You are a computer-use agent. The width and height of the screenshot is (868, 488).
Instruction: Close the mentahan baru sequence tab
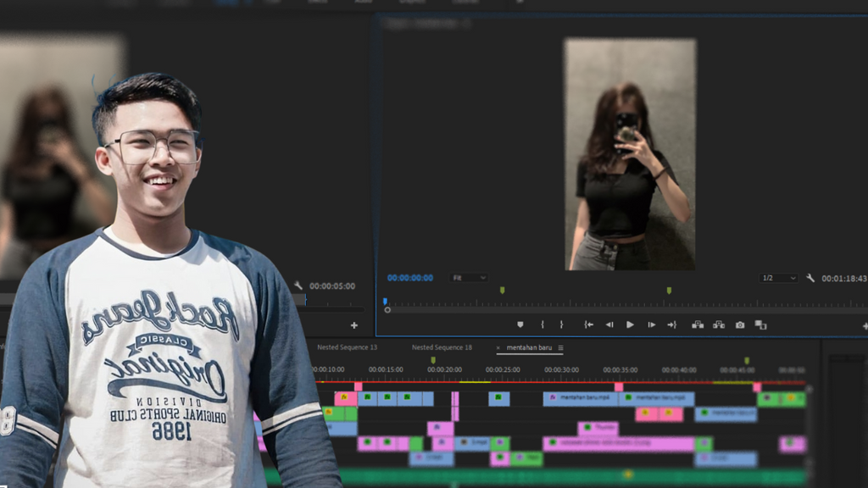point(498,348)
